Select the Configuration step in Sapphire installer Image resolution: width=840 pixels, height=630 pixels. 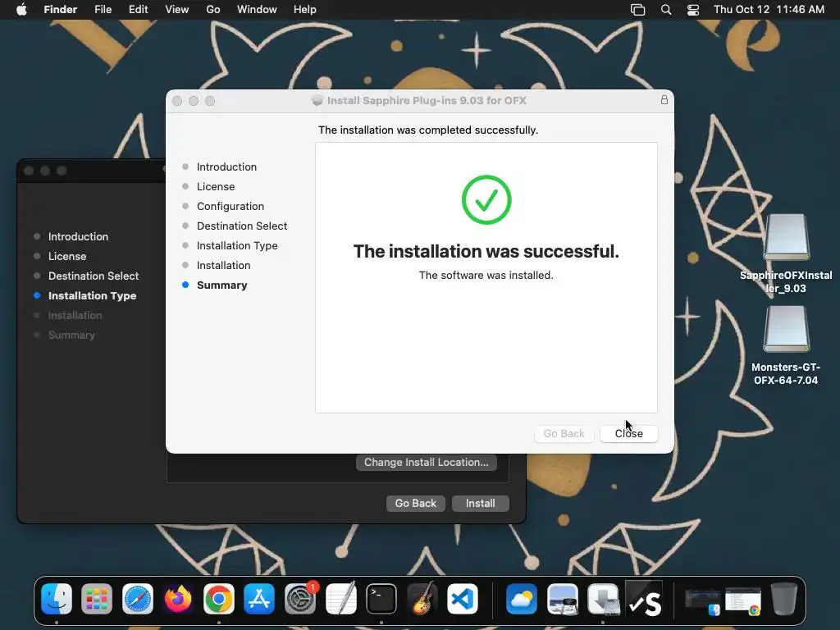point(231,206)
